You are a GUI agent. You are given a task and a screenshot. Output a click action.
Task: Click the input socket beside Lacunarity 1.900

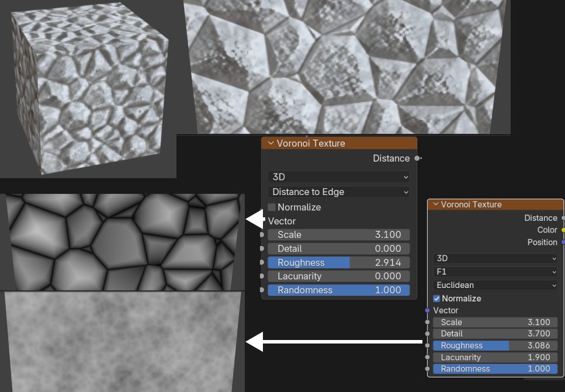tap(428, 357)
